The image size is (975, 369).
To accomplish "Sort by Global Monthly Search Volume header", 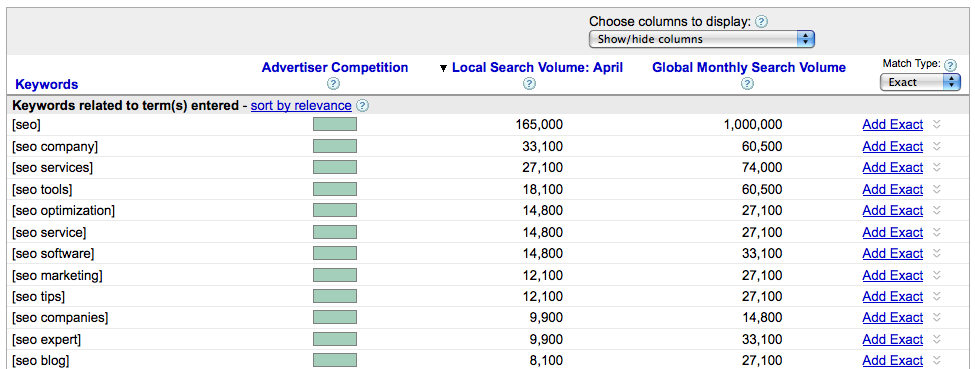I will click(749, 67).
